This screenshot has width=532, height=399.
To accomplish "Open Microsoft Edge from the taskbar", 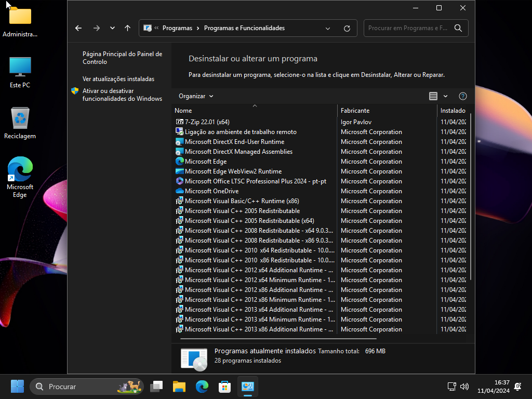I will pos(202,387).
